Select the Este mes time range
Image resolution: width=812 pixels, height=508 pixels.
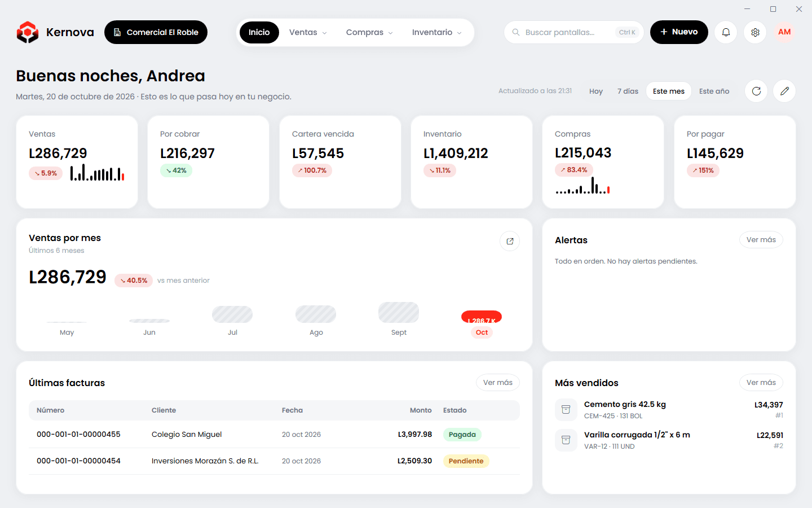coord(669,91)
